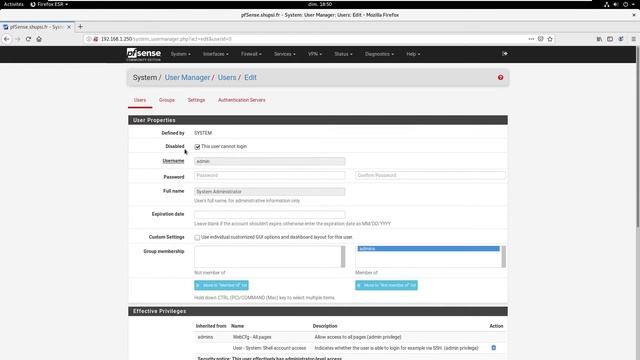Click the 'Not member of' list scrollbar

click(343, 257)
